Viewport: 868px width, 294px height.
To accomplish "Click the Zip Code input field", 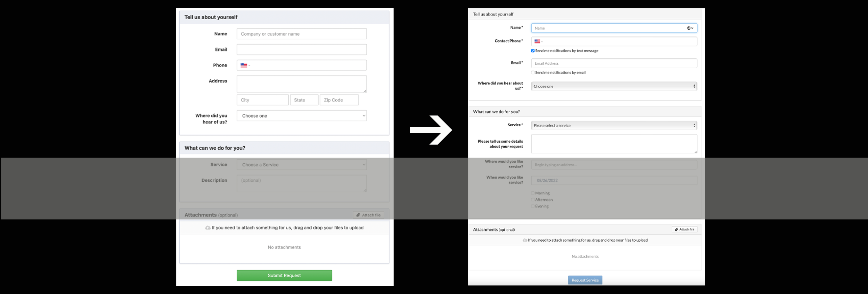I will (x=339, y=100).
